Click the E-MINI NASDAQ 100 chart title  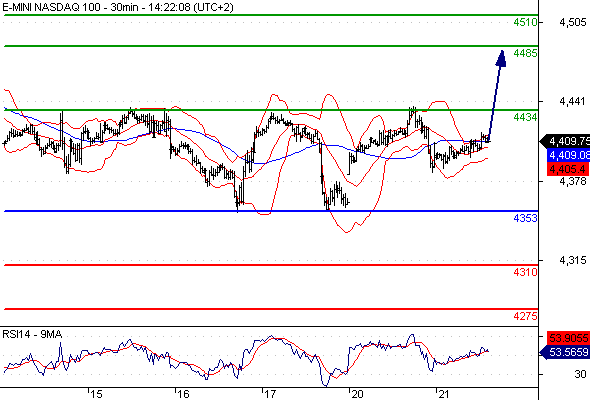pyautogui.click(x=118, y=7)
